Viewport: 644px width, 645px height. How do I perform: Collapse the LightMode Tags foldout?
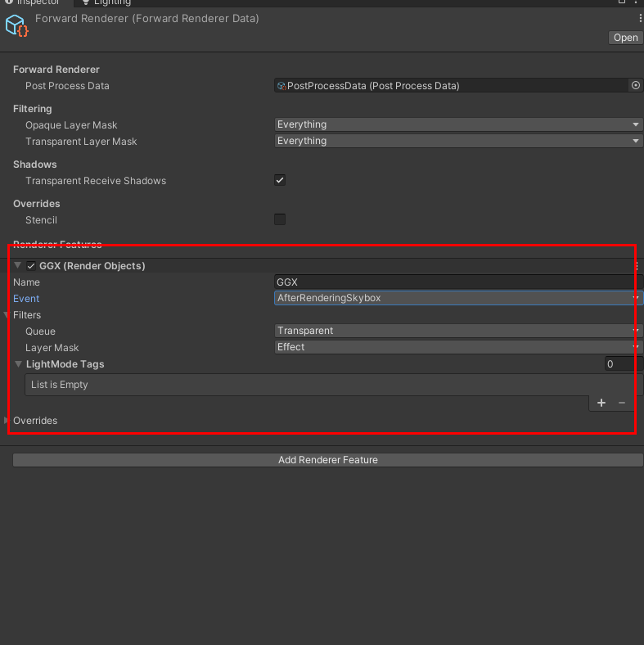pyautogui.click(x=19, y=364)
